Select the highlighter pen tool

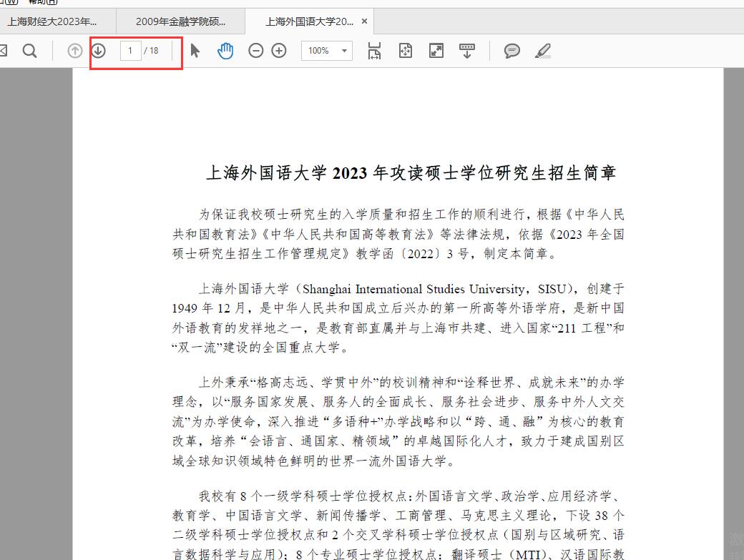point(543,50)
